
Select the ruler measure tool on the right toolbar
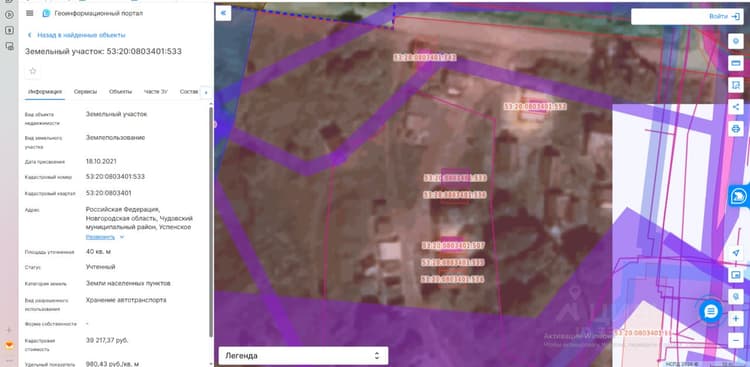736,63
